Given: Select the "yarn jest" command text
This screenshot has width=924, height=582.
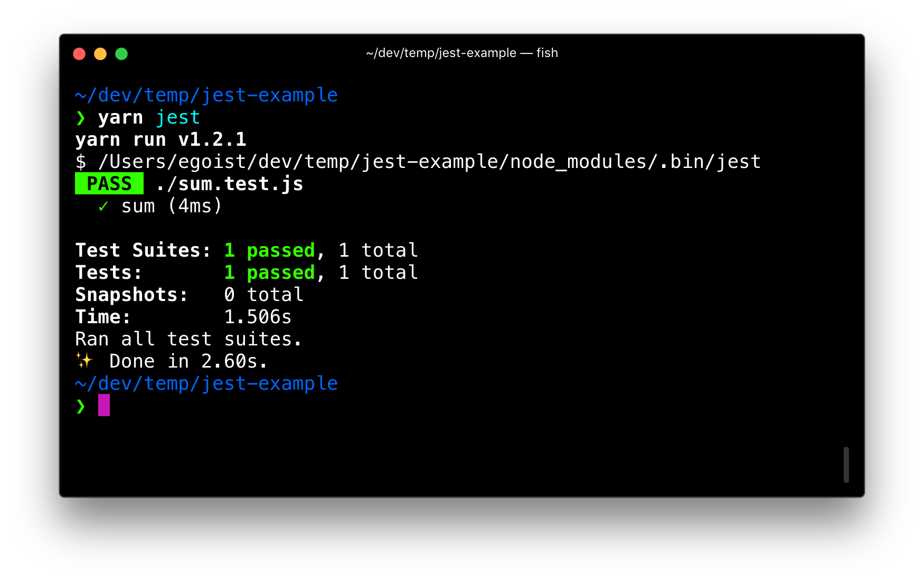Looking at the screenshot, I should pos(149,118).
